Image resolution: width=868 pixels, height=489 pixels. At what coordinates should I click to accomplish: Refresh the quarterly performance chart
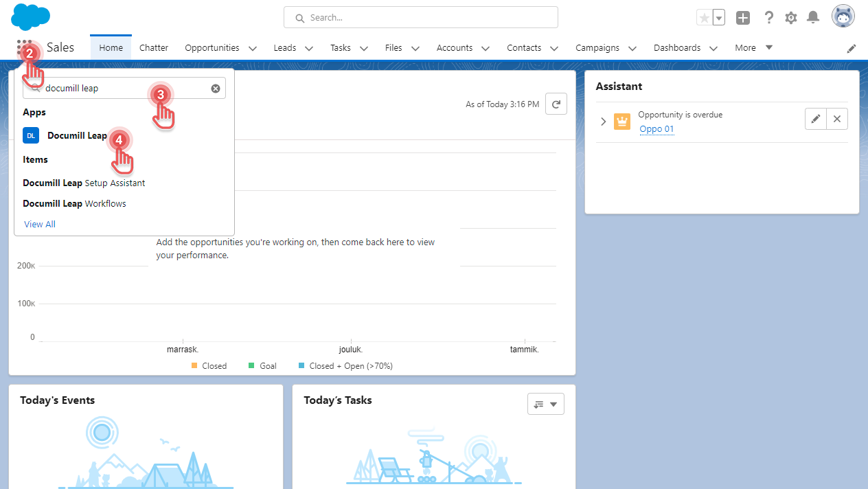pyautogui.click(x=556, y=104)
